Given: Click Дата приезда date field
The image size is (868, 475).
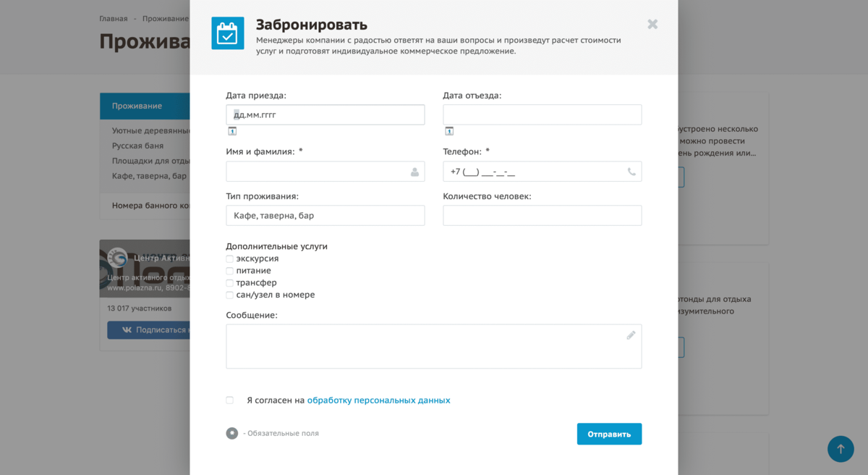Looking at the screenshot, I should (325, 115).
